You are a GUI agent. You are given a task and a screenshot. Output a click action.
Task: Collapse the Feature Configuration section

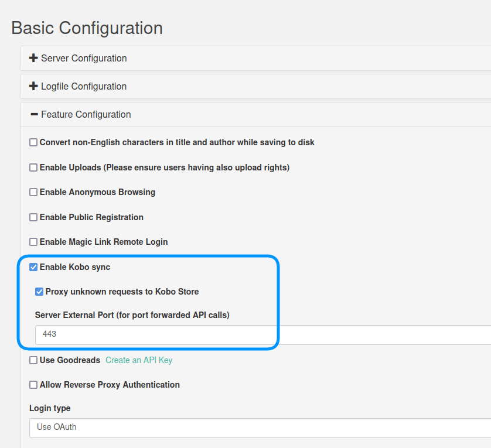pyautogui.click(x=86, y=115)
